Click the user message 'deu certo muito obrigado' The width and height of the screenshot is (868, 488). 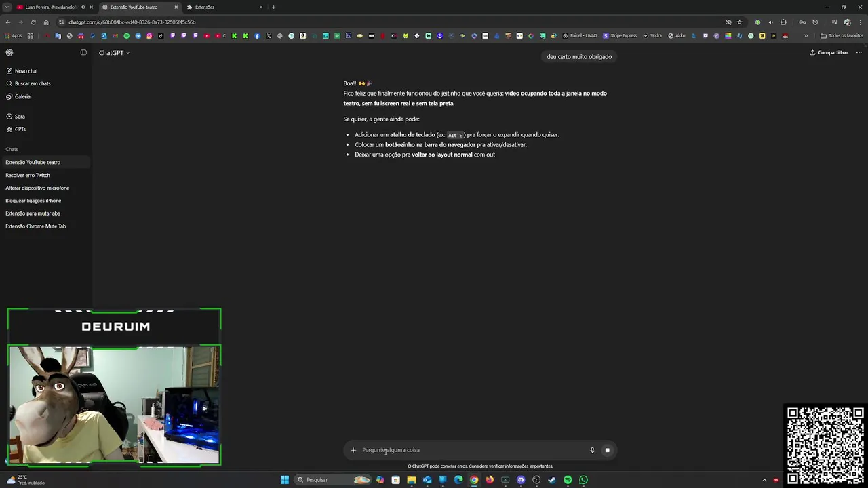pos(579,57)
